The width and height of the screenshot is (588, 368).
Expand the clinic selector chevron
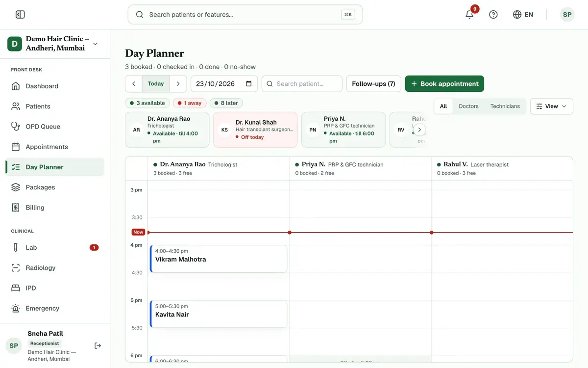[x=95, y=44]
